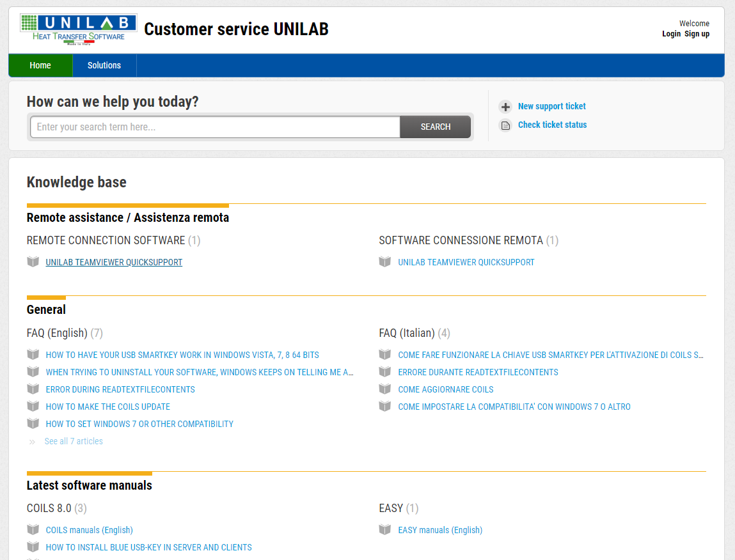Click book icon beside COILS manuals (English)
The height and width of the screenshot is (560, 735).
pos(33,529)
